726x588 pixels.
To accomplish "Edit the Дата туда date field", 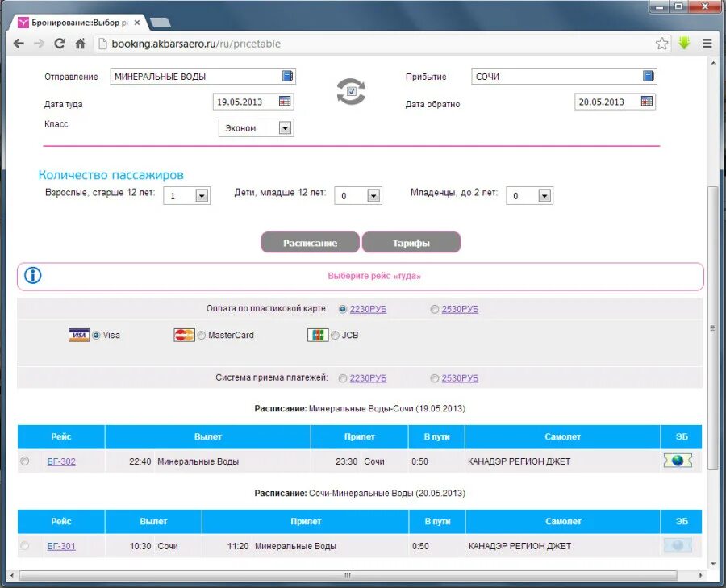I will (253, 102).
